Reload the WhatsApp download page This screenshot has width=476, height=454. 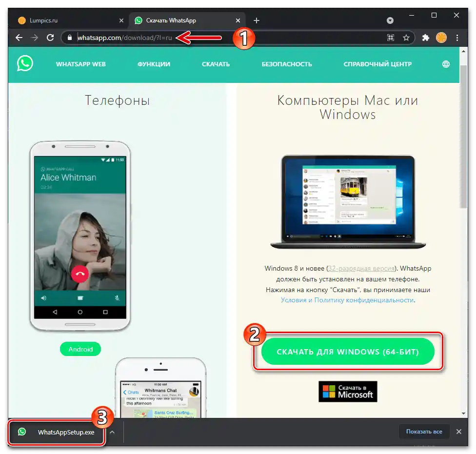pos(50,38)
